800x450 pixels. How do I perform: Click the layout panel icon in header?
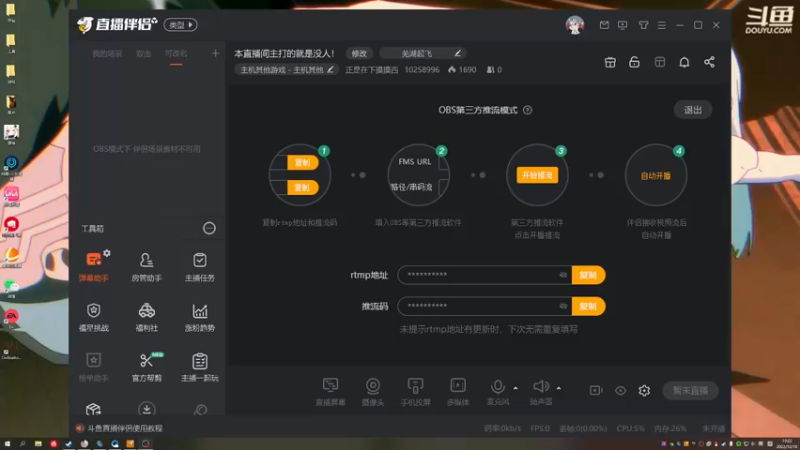[x=660, y=62]
